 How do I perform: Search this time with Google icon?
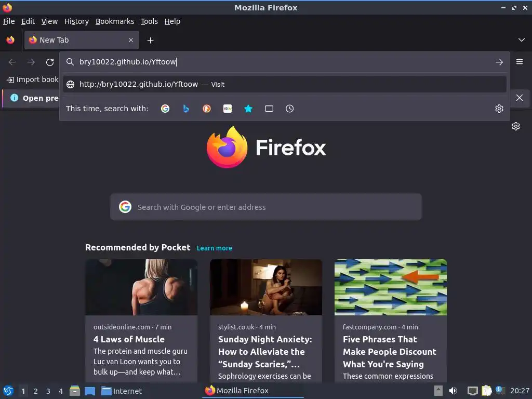tap(165, 109)
